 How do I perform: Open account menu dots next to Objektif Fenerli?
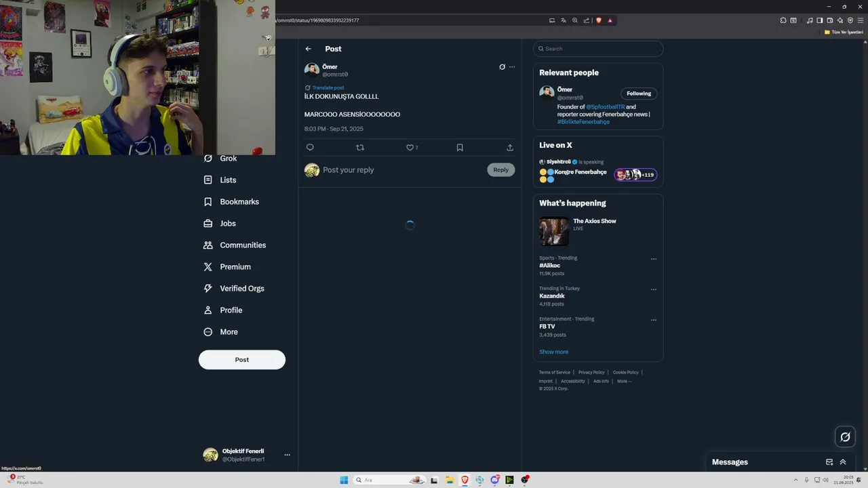[x=287, y=455]
